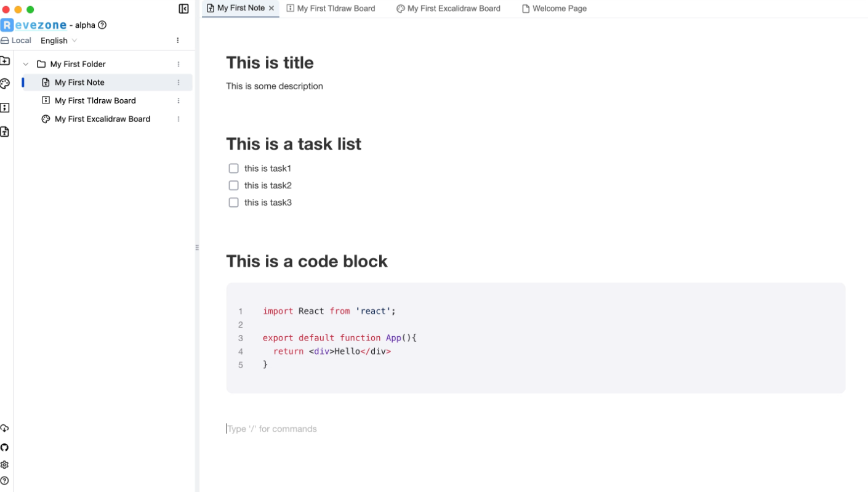Screen dimensions: 868x492
Task: Switch to the Welcome Page tab
Action: click(x=554, y=9)
